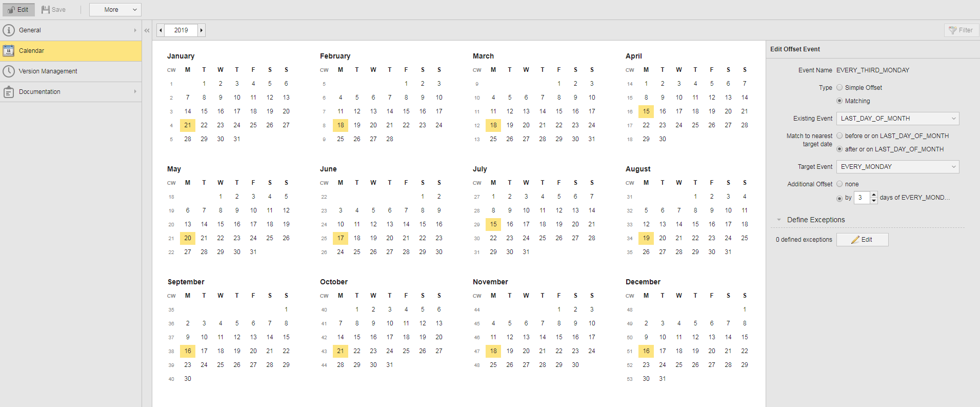This screenshot has height=407, width=980.
Task: Click the Edit exceptions button
Action: click(x=862, y=240)
